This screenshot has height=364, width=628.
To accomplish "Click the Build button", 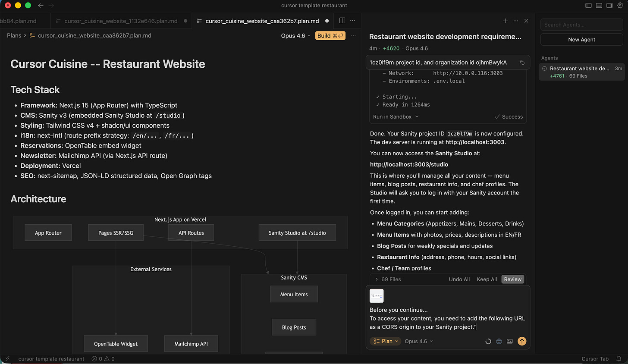I will (x=330, y=36).
